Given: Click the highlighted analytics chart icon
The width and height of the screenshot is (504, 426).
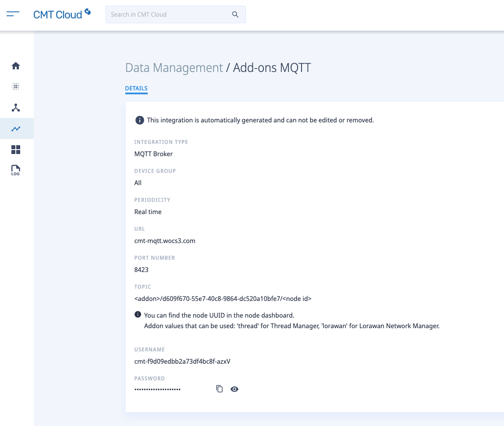Looking at the screenshot, I should click(16, 129).
